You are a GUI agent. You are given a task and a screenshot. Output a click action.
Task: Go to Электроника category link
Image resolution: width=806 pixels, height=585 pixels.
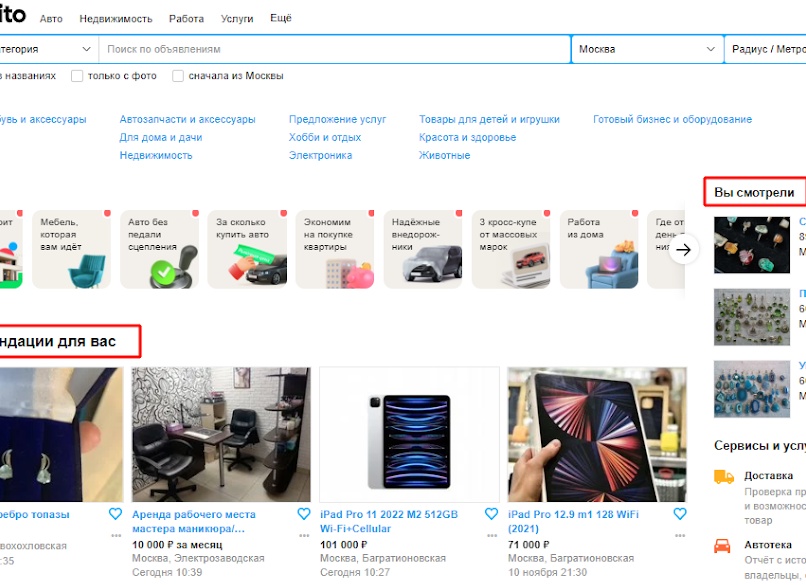320,155
